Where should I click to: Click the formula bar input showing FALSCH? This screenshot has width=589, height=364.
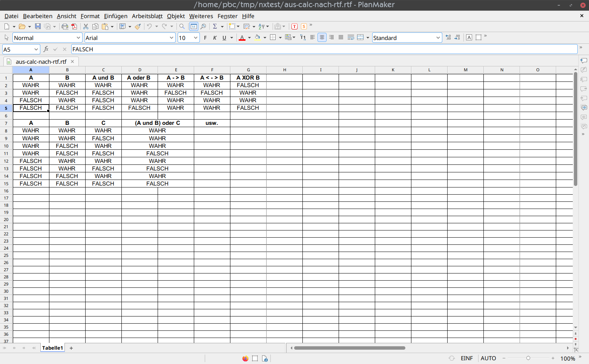point(324,49)
